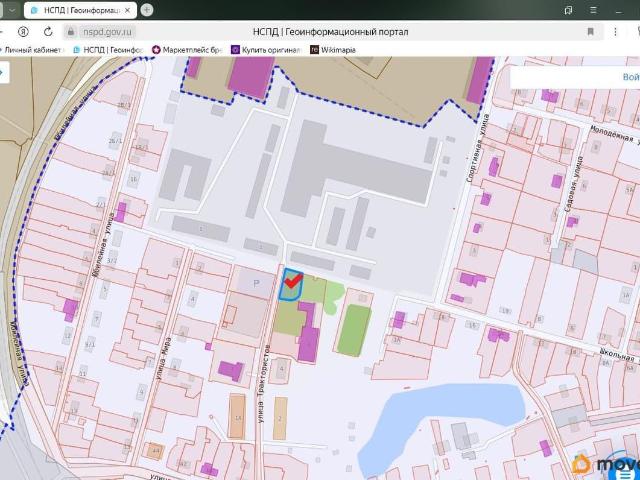Open the Wikimapia bookmark

(x=333, y=50)
